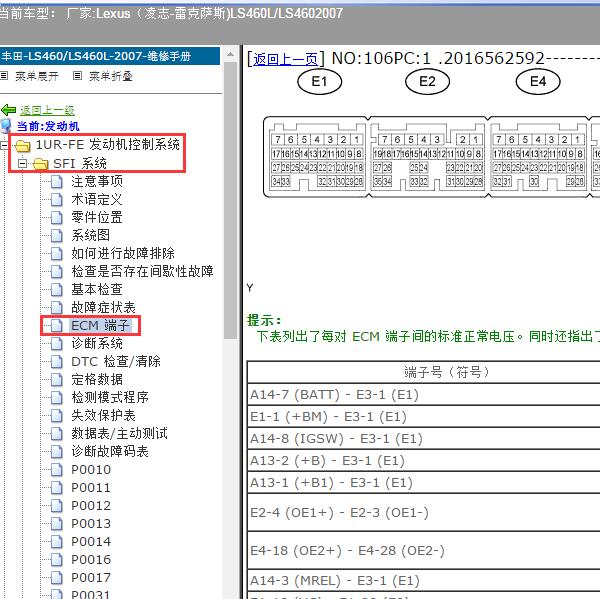
Task: Click the A14-7 (BATT) table row
Action: click(x=424, y=394)
